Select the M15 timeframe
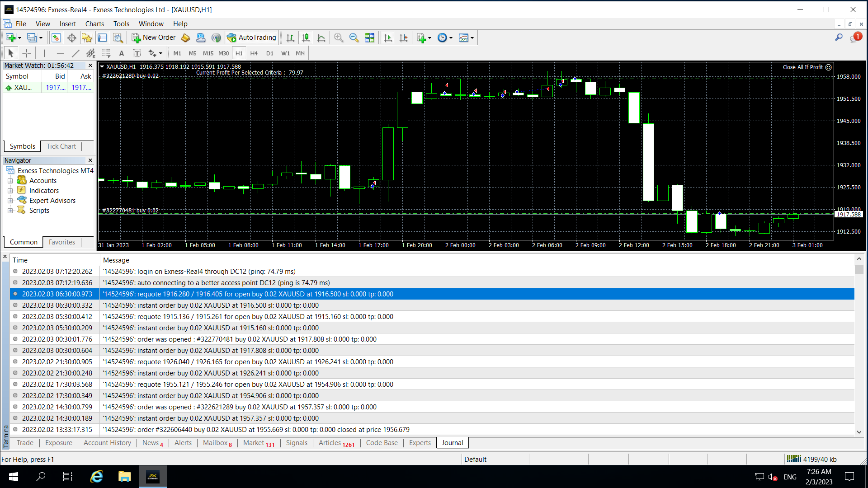The image size is (868, 488). [208, 53]
